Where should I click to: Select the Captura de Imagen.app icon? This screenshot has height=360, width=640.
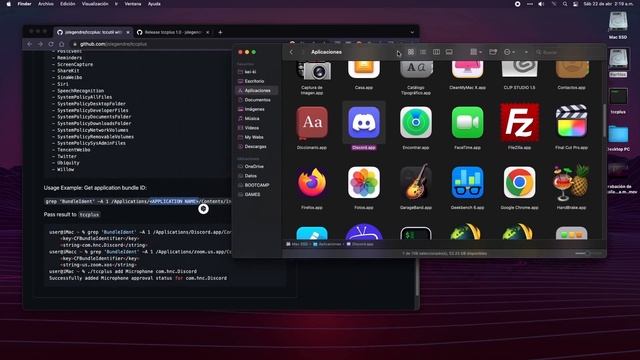[x=313, y=71]
